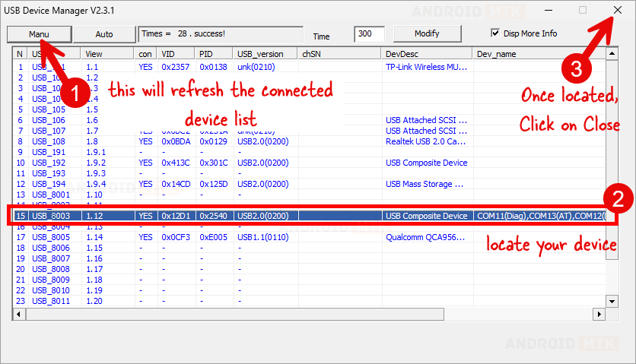Select the USB_8003 USB Composite Device row
This screenshot has width=636, height=364.
click(304, 216)
